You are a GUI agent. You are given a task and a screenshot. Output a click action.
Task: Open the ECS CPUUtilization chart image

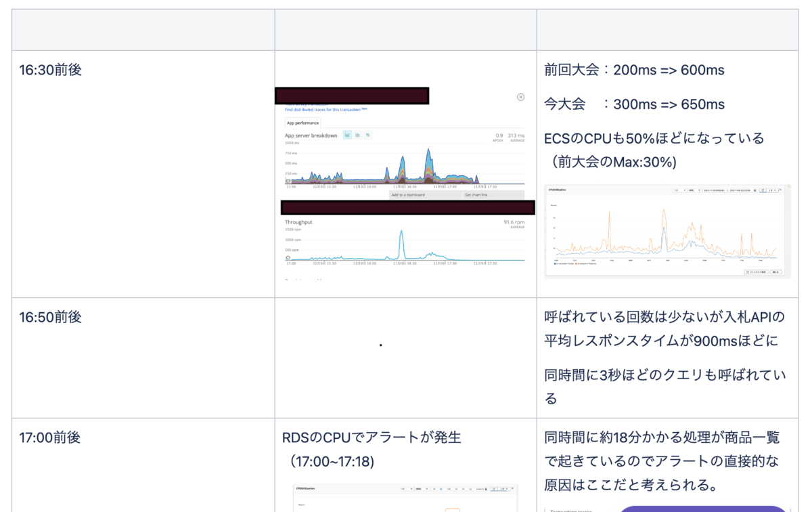tap(667, 230)
